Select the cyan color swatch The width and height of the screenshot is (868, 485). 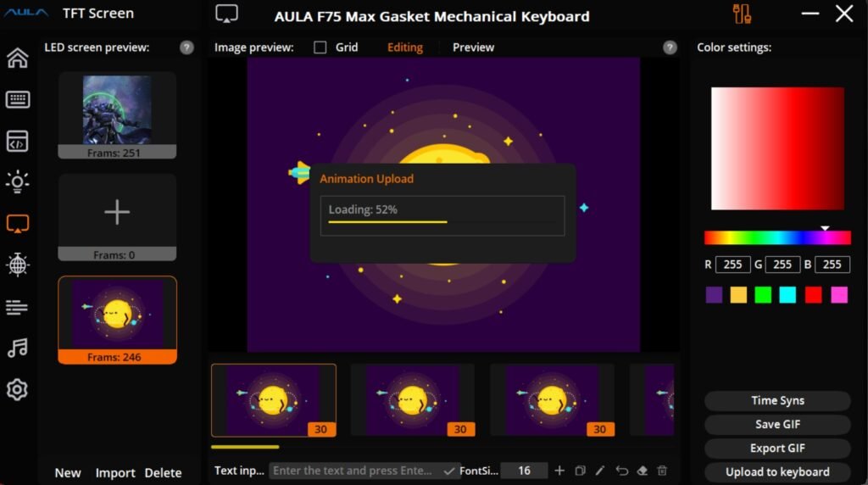point(787,294)
